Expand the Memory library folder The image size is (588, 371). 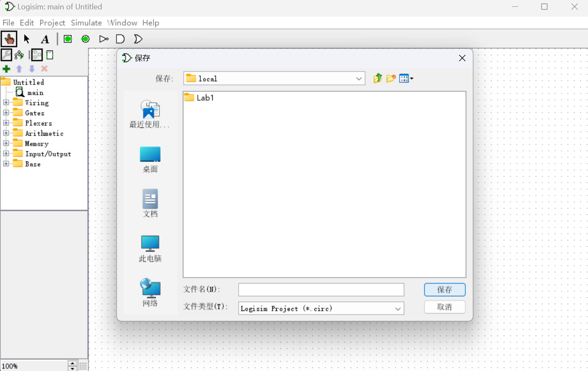(6, 144)
